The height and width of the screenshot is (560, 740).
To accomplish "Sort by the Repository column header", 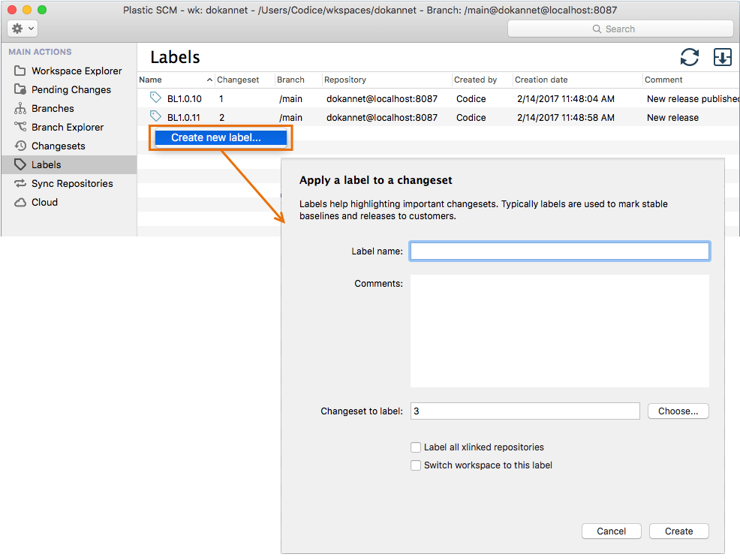I will (x=387, y=80).
